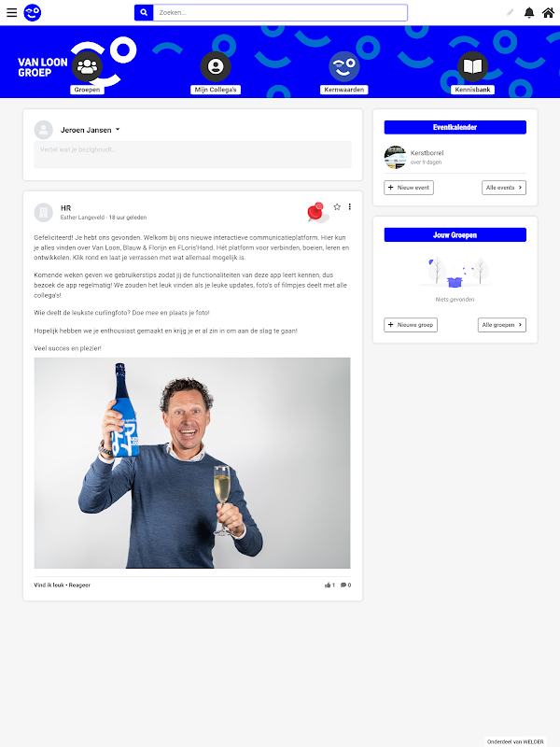Click the thumbs-up like count
This screenshot has height=747, width=560.
coord(329,585)
